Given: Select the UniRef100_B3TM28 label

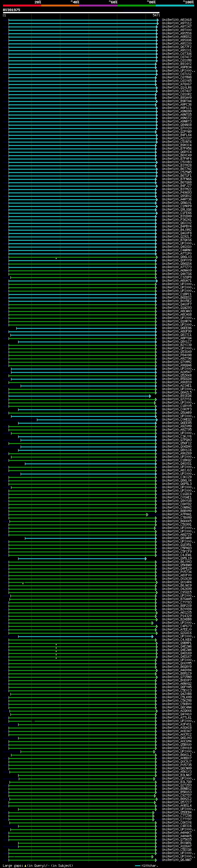Looking at the screenshot, I should coord(177,165).
